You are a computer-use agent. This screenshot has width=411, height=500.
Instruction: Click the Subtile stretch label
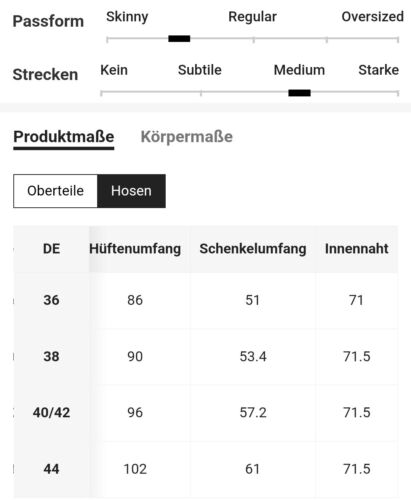[x=200, y=70]
